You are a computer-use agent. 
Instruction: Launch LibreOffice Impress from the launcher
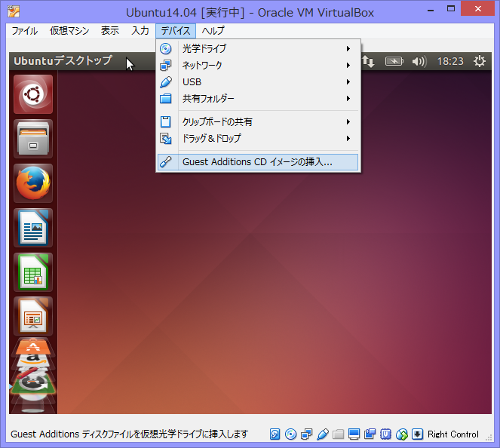coord(33,316)
